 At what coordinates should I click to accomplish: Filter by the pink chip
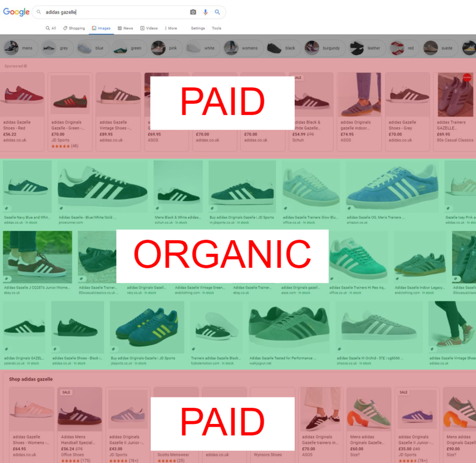click(166, 48)
